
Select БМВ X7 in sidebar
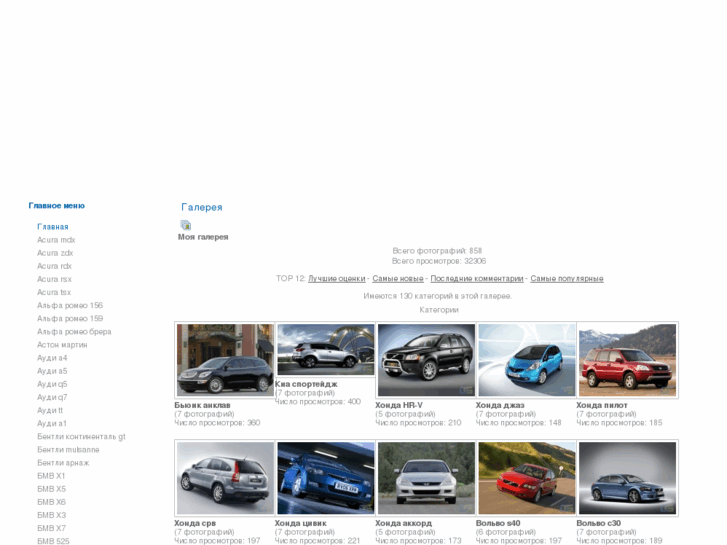coord(51,528)
